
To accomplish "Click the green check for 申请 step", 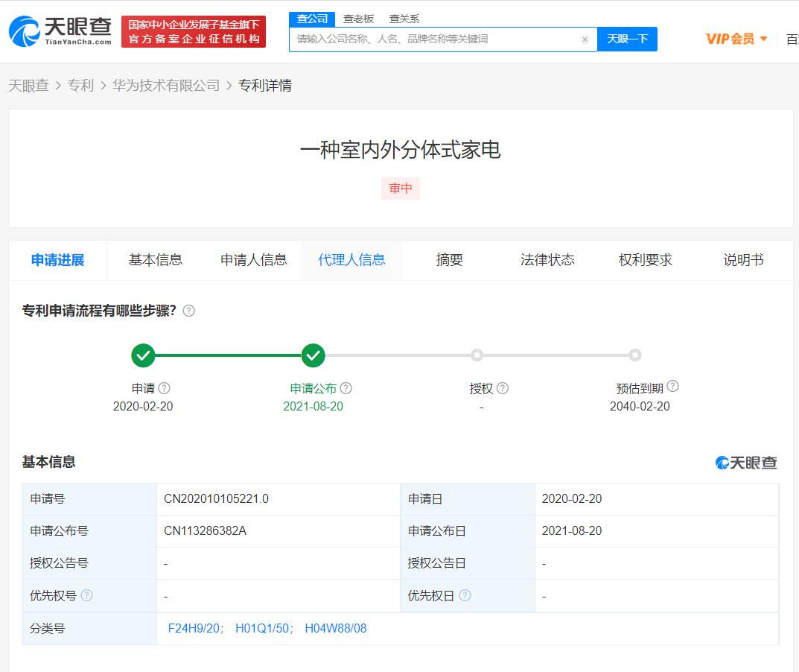I will click(x=143, y=355).
